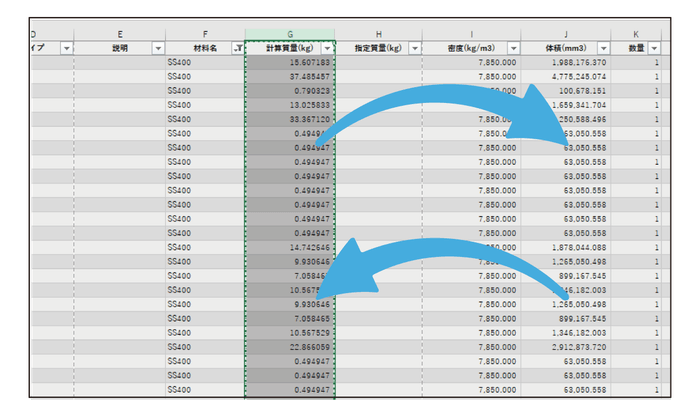
Task: Open the 密度(kg/m3) filter dropdown
Action: 511,48
